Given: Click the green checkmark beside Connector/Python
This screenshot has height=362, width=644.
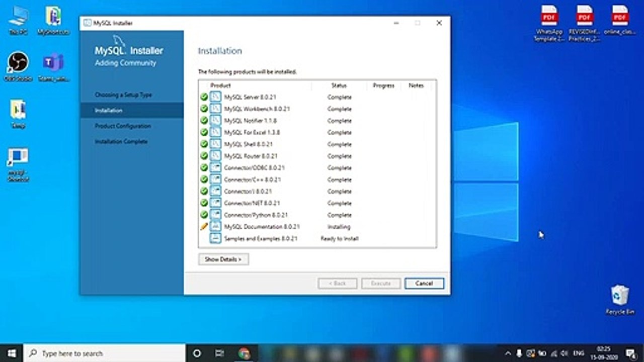Looking at the screenshot, I should 204,215.
